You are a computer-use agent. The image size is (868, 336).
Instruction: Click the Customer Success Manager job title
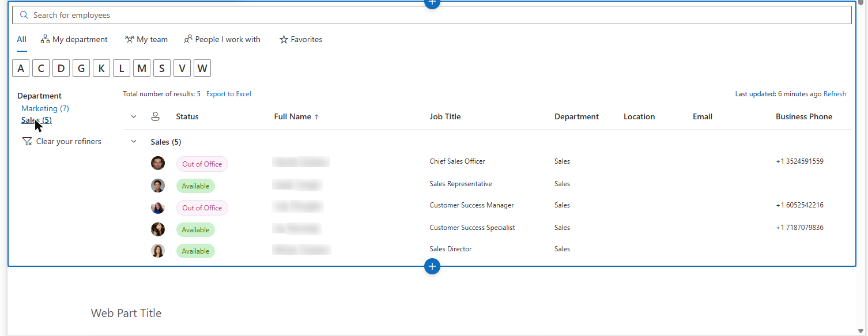click(x=471, y=205)
